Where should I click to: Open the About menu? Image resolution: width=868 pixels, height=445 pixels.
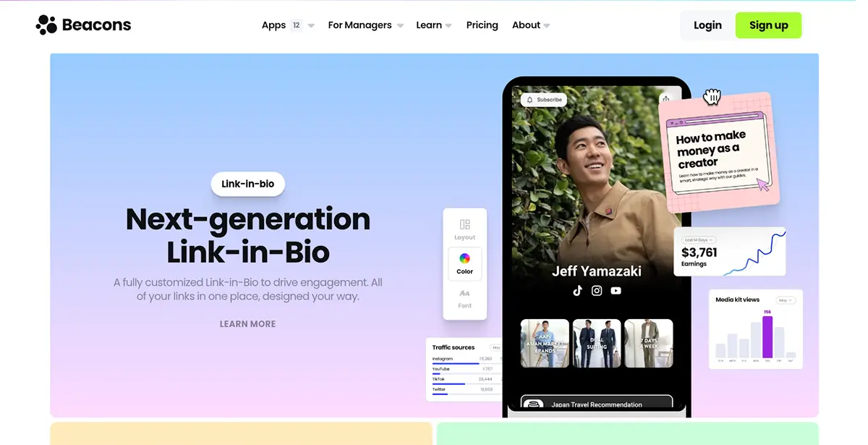point(530,25)
